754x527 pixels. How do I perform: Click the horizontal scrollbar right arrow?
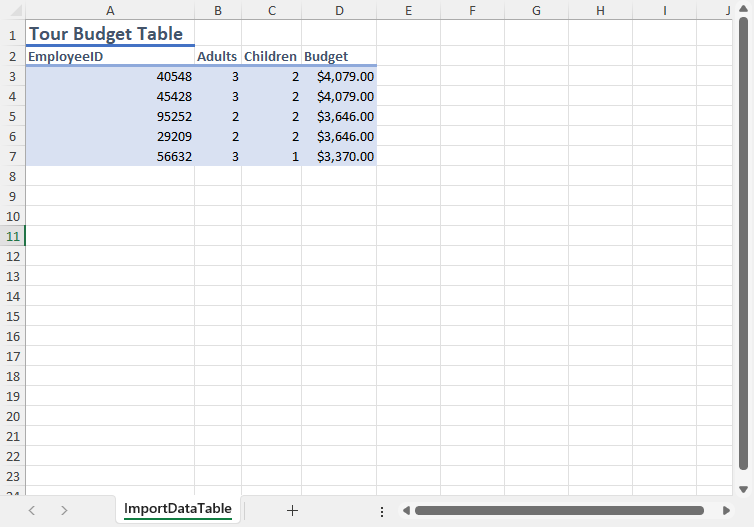[x=726, y=511]
